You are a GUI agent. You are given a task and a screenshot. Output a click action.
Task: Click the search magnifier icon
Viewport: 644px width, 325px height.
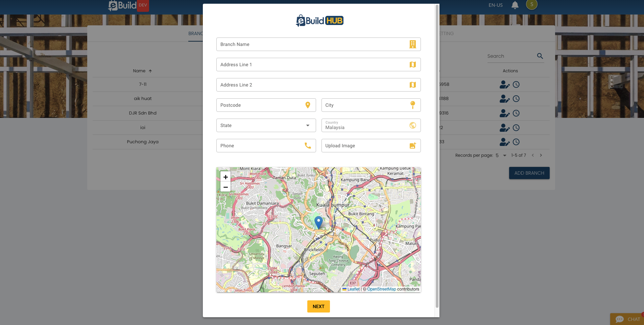coord(540,56)
